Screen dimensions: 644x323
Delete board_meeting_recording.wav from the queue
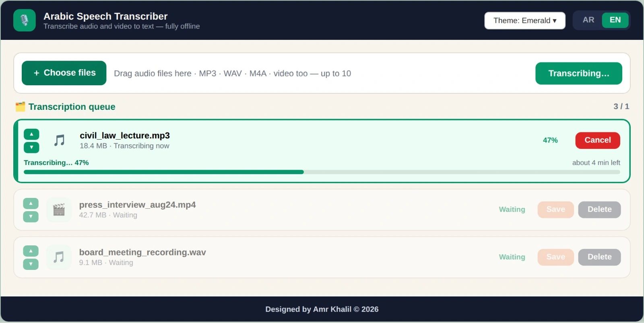point(599,257)
